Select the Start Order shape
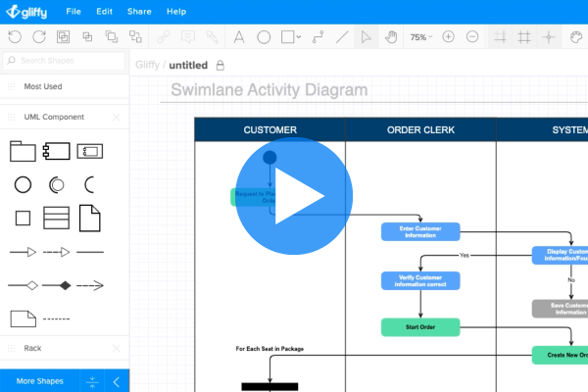The width and height of the screenshot is (588, 392). point(420,327)
